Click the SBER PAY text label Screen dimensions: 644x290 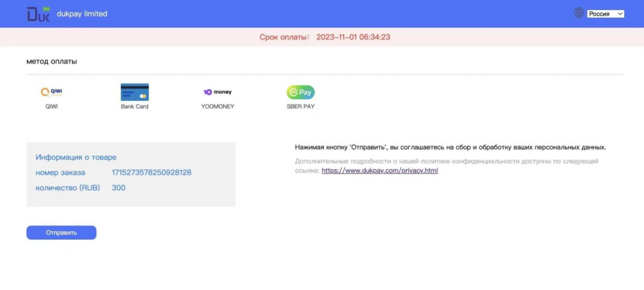(x=301, y=107)
